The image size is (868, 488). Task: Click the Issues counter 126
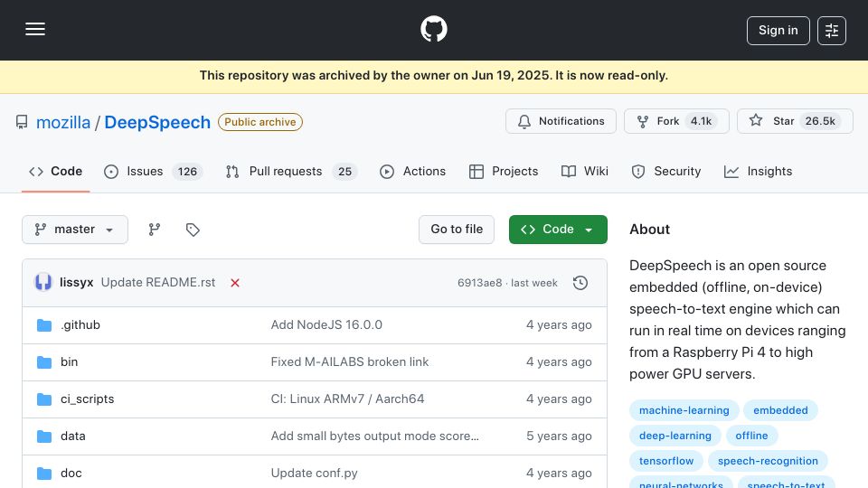[x=187, y=172]
